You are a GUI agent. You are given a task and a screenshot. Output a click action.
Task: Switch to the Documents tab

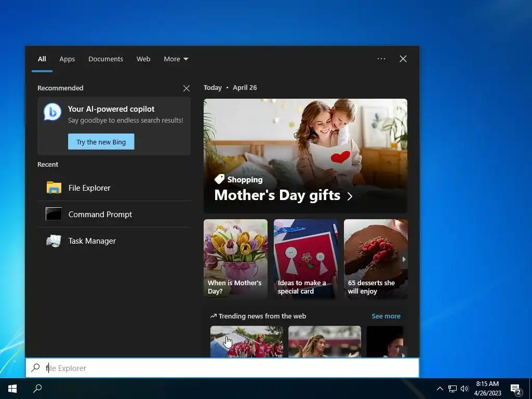click(106, 59)
